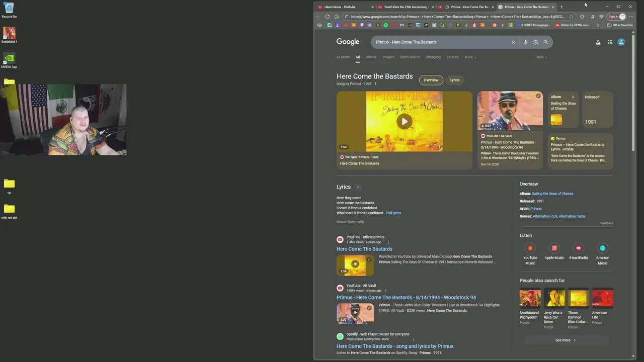Open Google Search Labs flask icon

coord(598,42)
